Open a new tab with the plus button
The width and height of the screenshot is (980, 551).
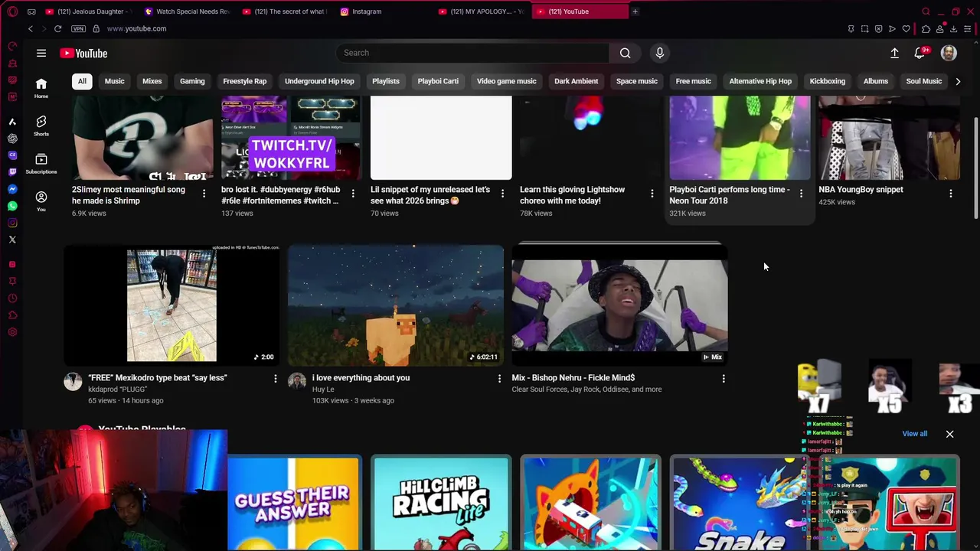[x=635, y=11]
